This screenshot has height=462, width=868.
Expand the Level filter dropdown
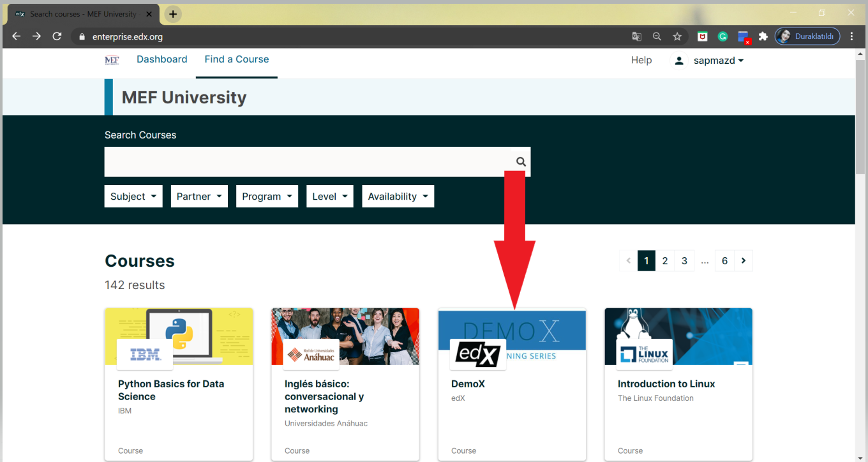pos(330,197)
